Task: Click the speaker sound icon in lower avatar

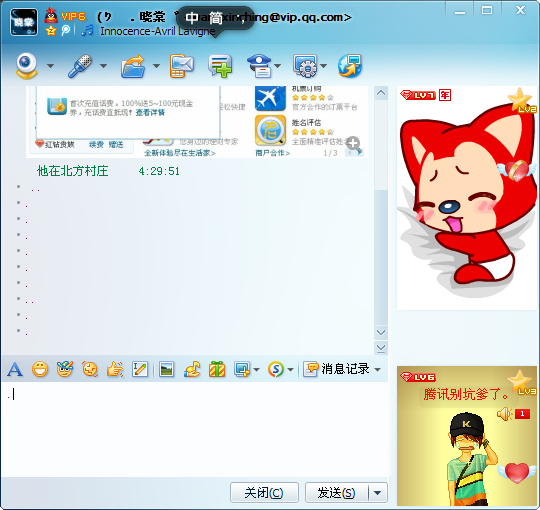Action: 505,414
